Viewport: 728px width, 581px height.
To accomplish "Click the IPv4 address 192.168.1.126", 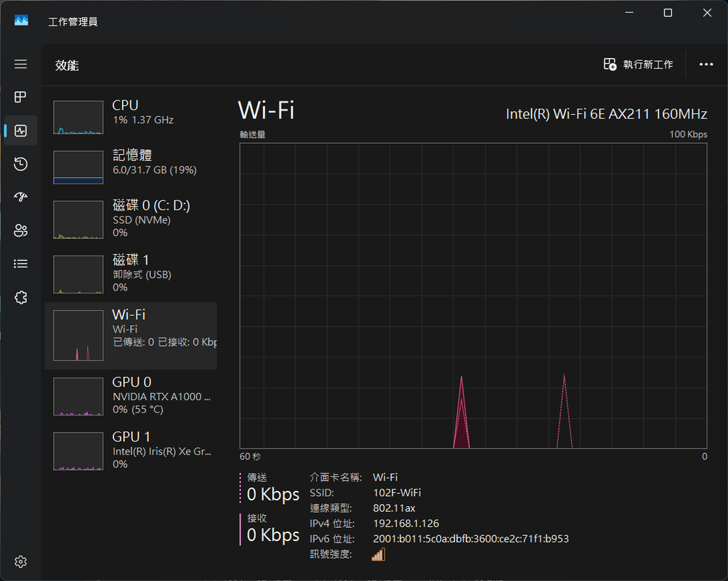I will pos(406,524).
